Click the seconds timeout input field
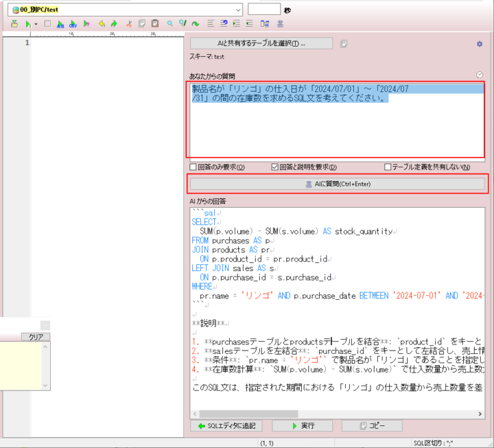This screenshot has height=448, width=494. [264, 9]
